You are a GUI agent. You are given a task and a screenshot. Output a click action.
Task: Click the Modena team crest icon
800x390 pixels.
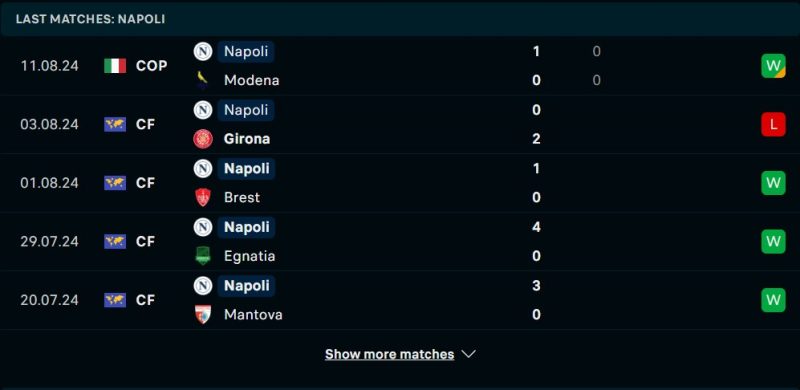(203, 80)
